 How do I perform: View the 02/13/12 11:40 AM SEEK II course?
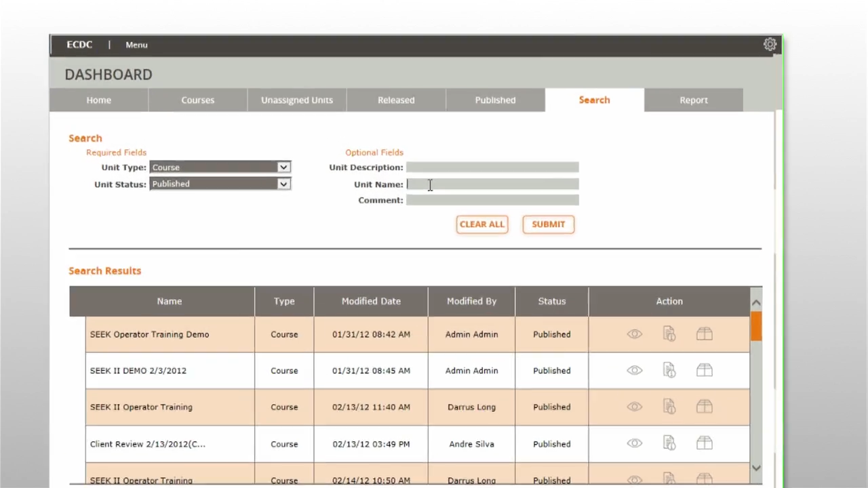(634, 407)
